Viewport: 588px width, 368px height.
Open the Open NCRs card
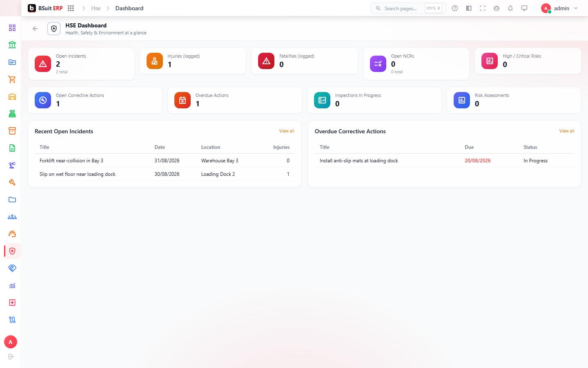click(416, 64)
